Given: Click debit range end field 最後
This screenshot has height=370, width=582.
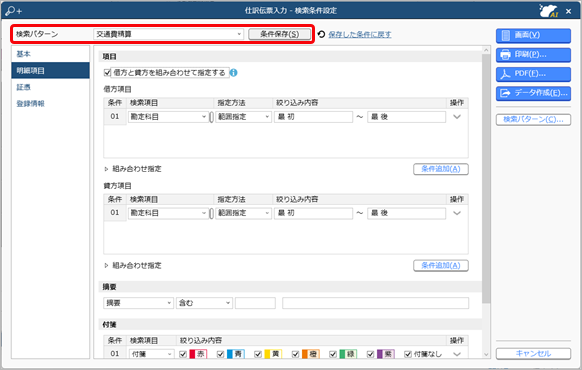Looking at the screenshot, I should point(406,117).
